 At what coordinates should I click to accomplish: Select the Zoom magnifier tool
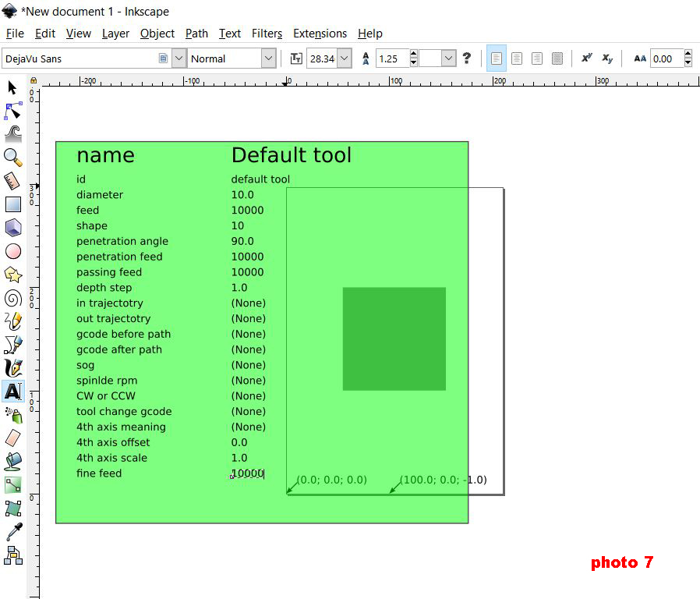tap(13, 158)
